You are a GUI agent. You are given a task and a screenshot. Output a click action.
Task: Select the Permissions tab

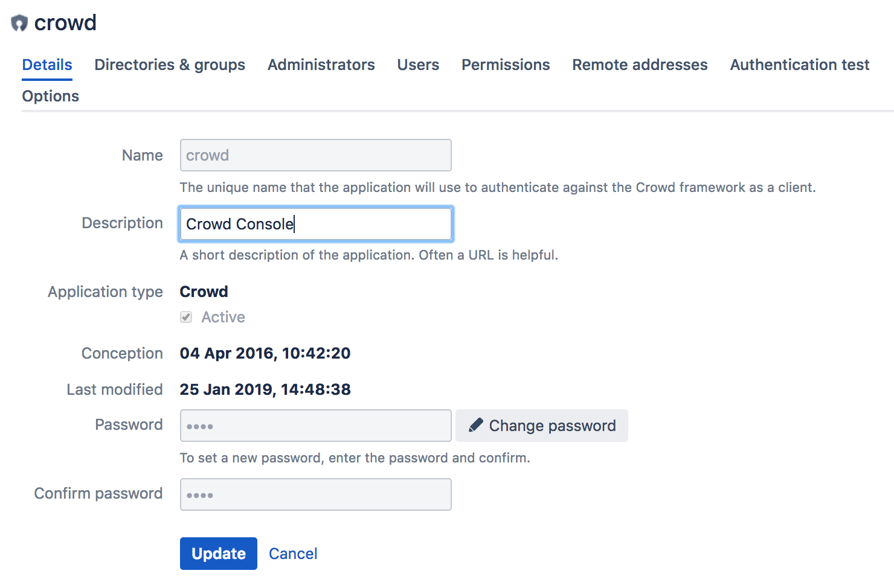point(506,65)
